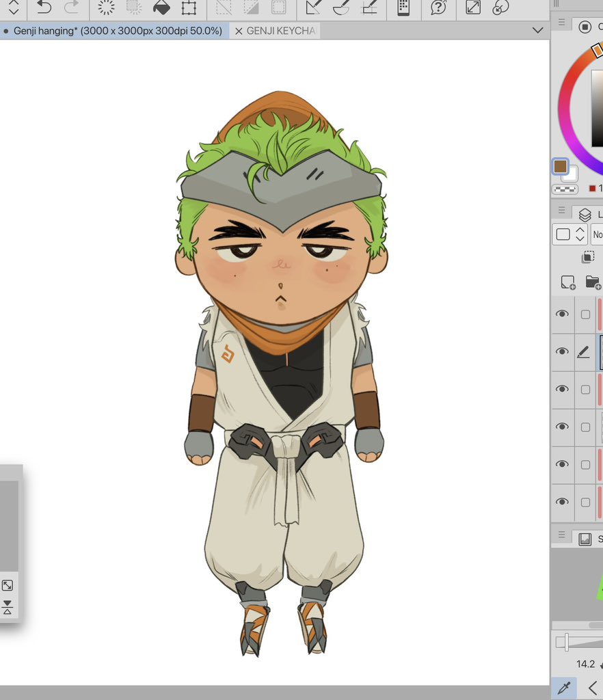
Task: Open the canvas tab list dropdown
Action: pyautogui.click(x=538, y=30)
